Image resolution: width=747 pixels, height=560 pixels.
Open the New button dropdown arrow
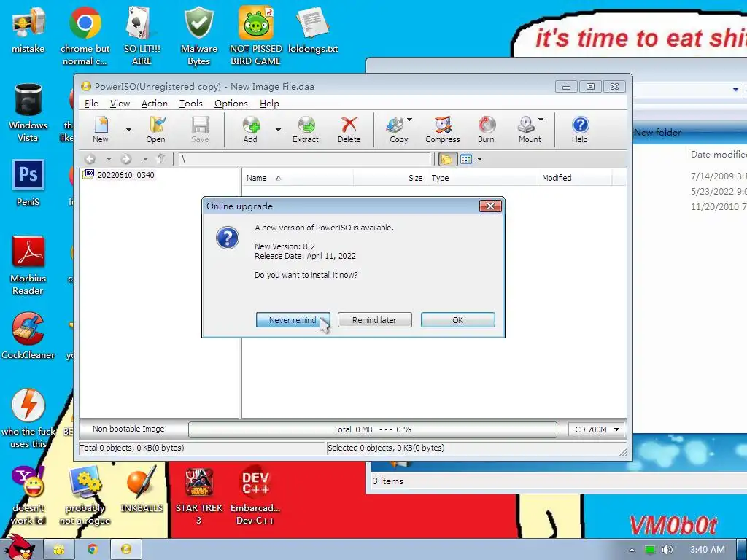click(x=128, y=130)
